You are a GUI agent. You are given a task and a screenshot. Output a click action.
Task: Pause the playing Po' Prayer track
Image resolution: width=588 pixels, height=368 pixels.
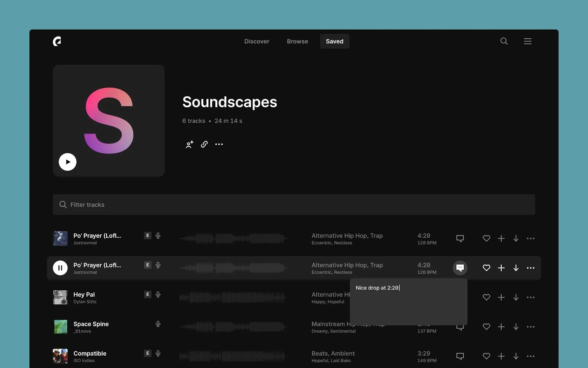click(60, 268)
